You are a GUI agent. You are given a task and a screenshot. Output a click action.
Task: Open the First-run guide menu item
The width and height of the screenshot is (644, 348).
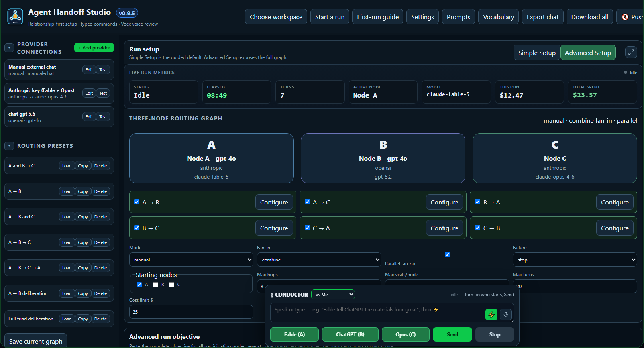378,17
